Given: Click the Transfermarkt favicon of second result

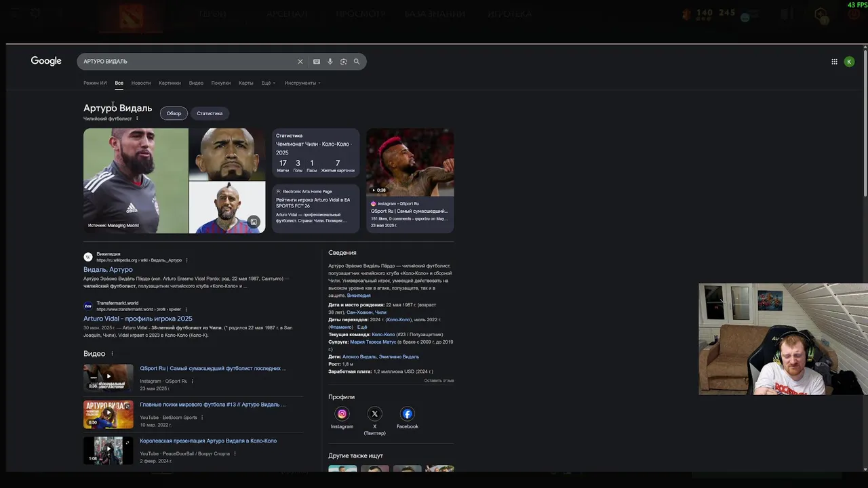Looking at the screenshot, I should (88, 306).
